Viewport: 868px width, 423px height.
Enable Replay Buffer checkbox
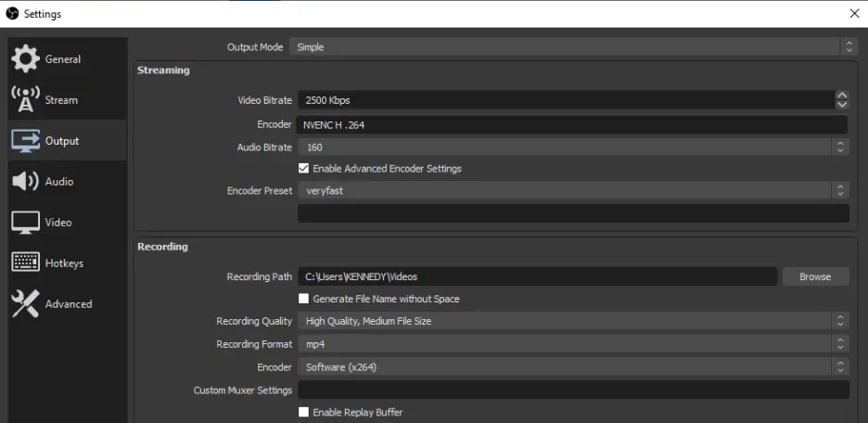pyautogui.click(x=303, y=412)
